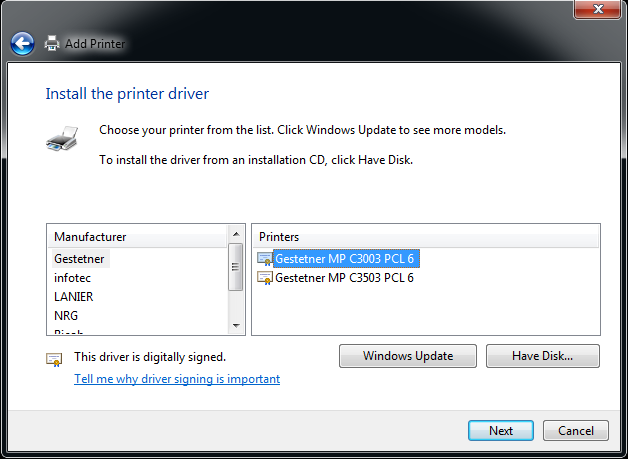Click the Add Printer title icon
The width and height of the screenshot is (628, 459).
coord(52,44)
